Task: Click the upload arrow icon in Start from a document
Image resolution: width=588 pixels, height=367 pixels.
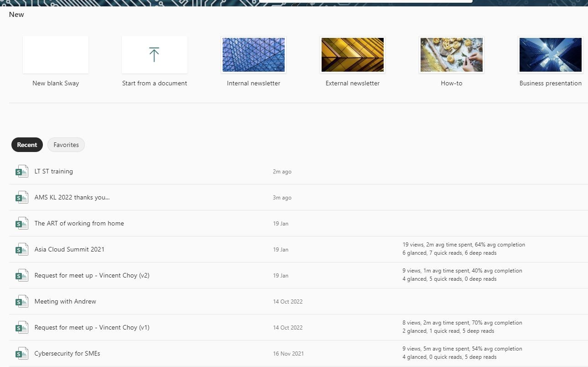Action: coord(154,54)
